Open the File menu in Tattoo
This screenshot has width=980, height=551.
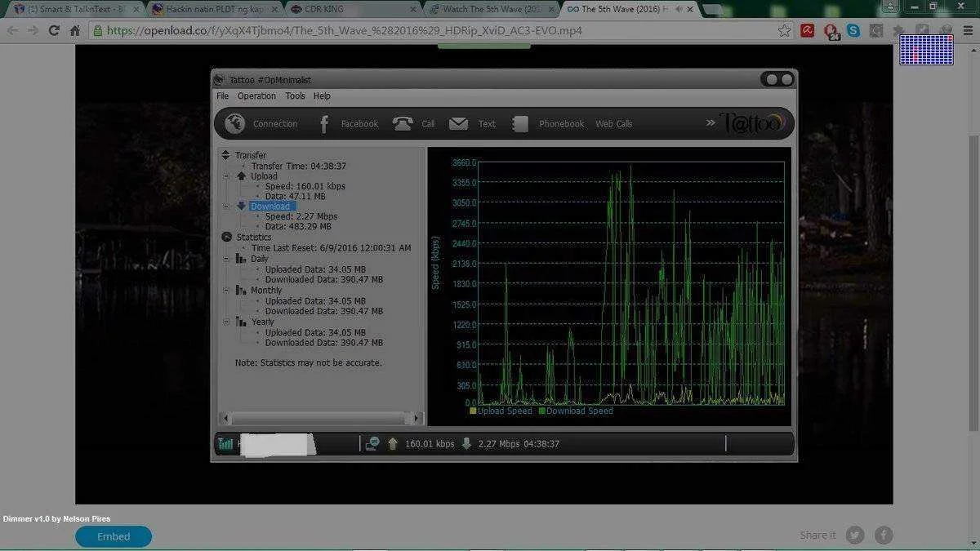pos(222,96)
